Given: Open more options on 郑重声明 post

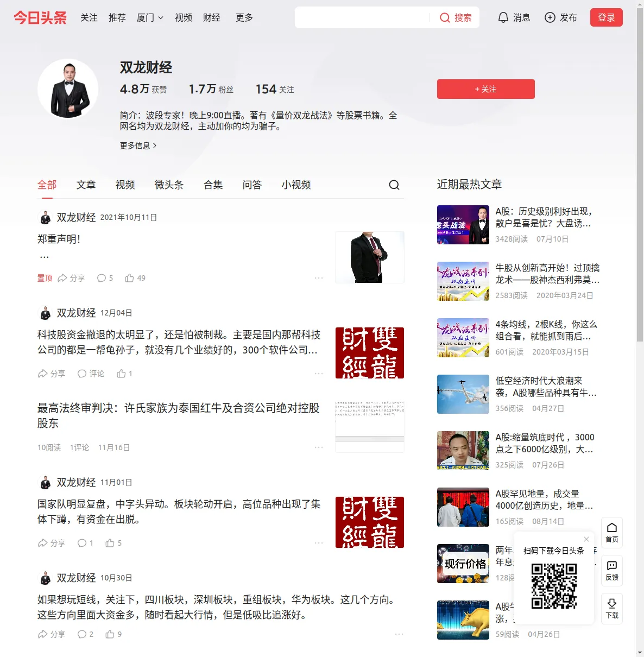Looking at the screenshot, I should pyautogui.click(x=319, y=278).
